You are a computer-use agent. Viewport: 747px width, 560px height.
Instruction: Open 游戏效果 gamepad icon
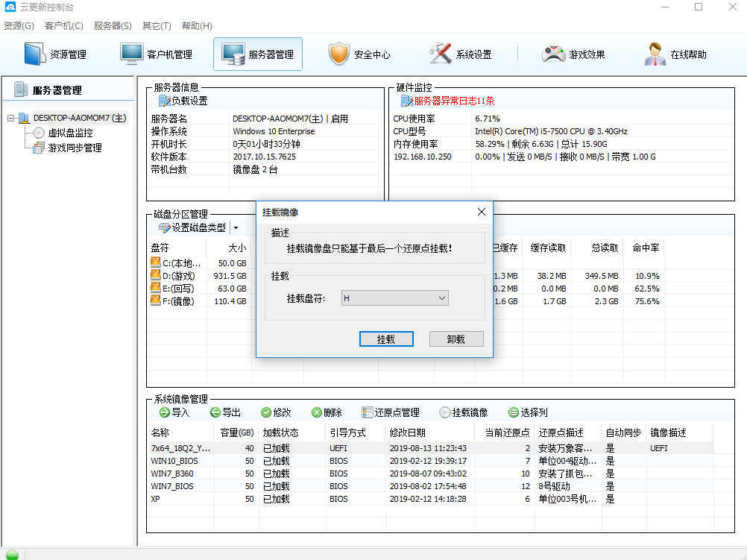pyautogui.click(x=553, y=54)
